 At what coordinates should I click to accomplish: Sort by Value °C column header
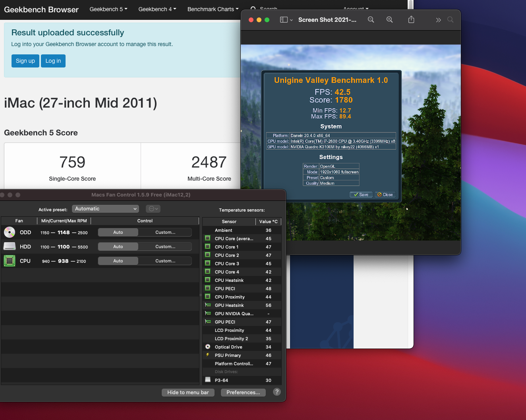269,222
